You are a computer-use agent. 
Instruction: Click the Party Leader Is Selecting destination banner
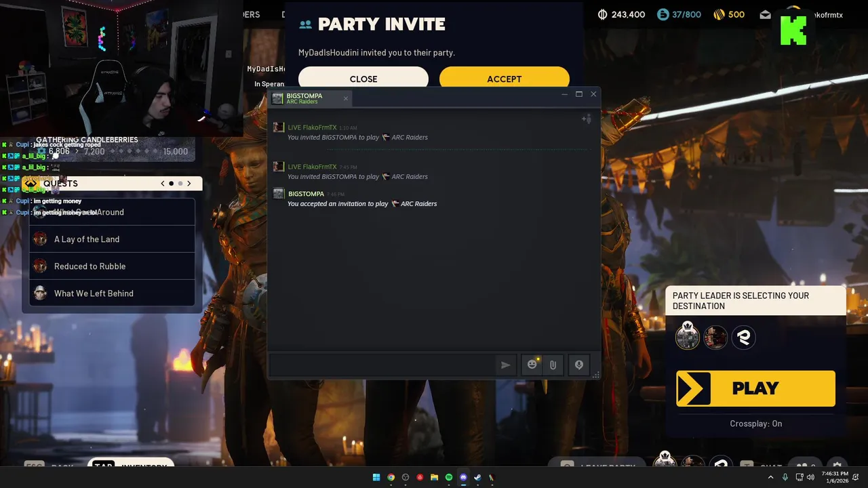(755, 301)
